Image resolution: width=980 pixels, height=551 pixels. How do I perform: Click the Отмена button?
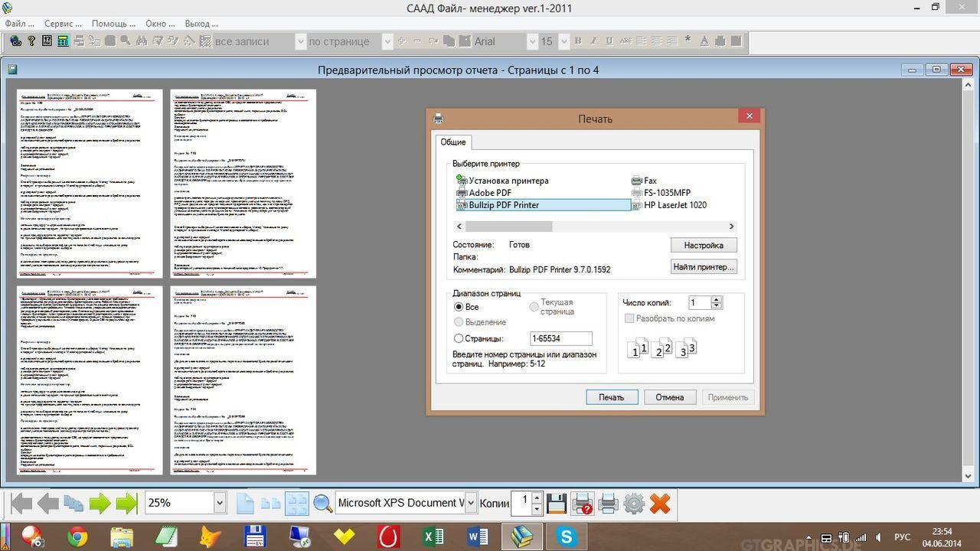point(670,397)
